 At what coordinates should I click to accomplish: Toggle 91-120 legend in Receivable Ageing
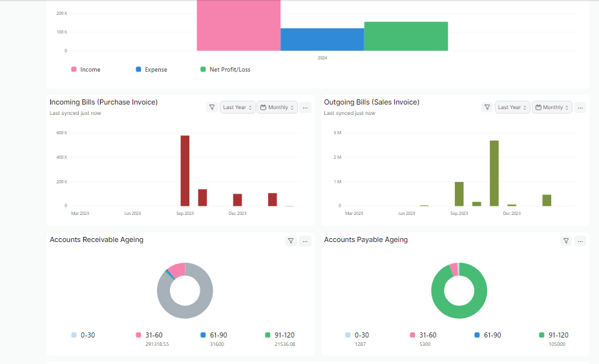[268, 335]
